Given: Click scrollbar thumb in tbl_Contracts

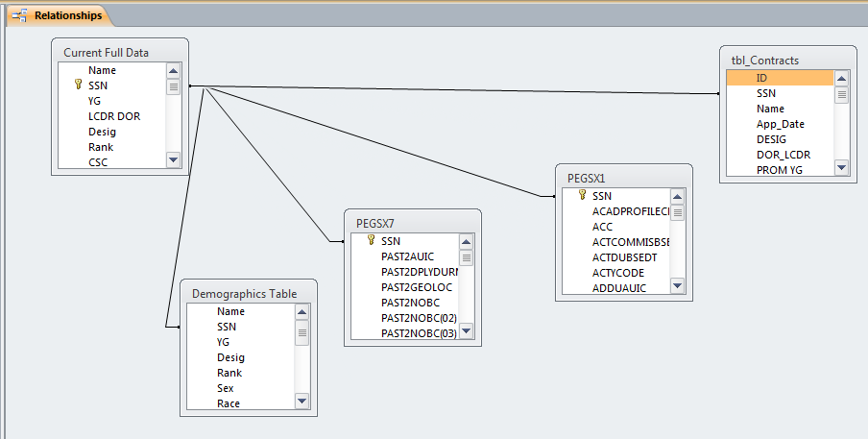Looking at the screenshot, I should click(x=841, y=95).
